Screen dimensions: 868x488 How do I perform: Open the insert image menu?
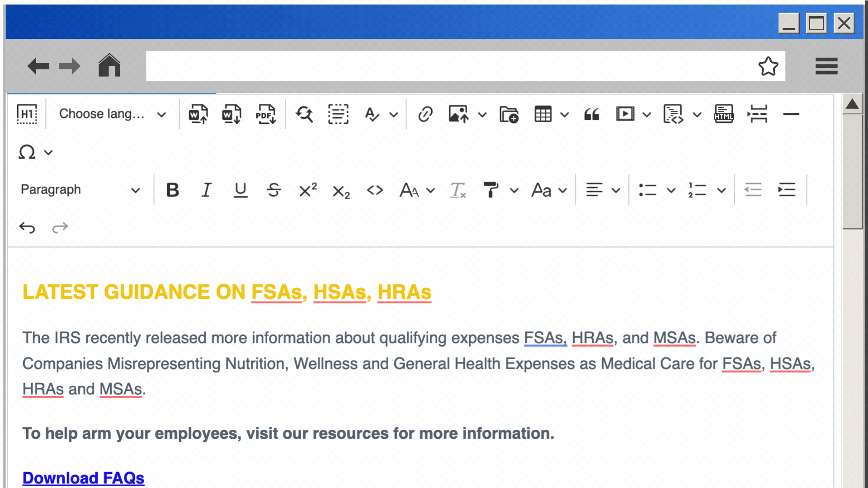pos(483,114)
